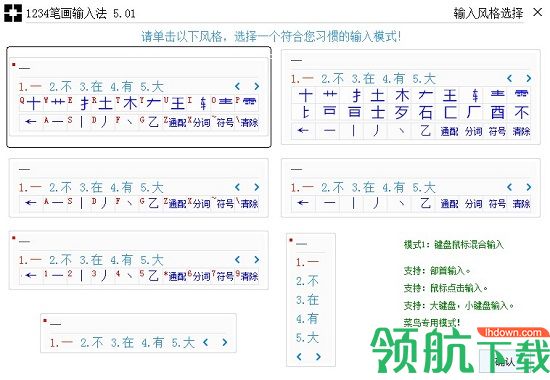Click the I 钅 radical key
This screenshot has height=380, width=550.
point(199,103)
